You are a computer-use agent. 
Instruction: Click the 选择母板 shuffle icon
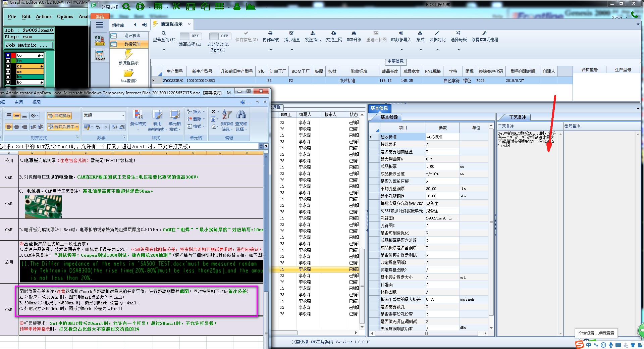[x=458, y=33]
